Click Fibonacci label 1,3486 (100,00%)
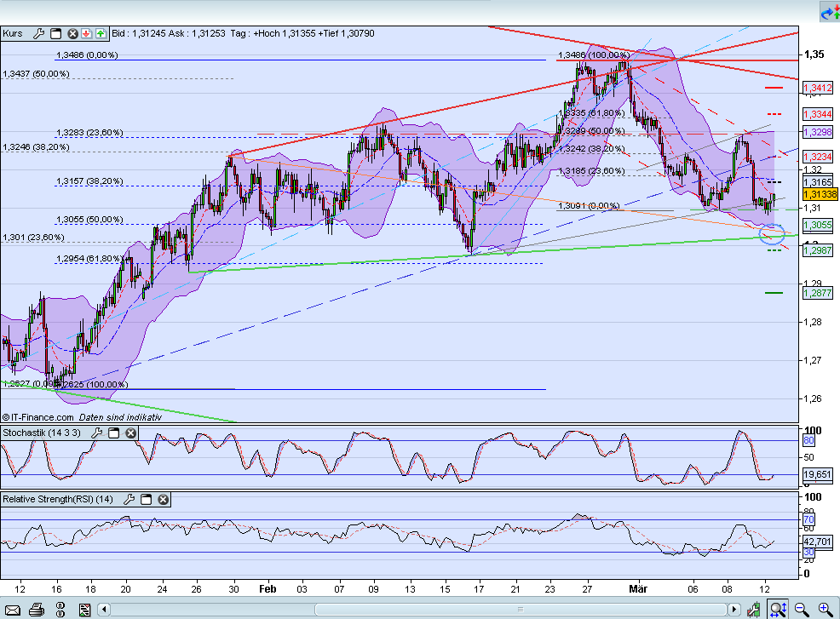This screenshot has width=840, height=619. pos(594,55)
